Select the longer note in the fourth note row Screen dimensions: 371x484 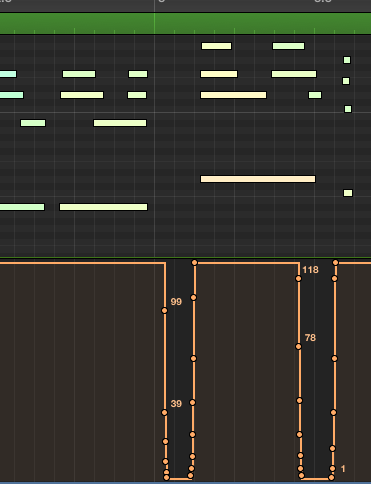pyautogui.click(x=120, y=123)
